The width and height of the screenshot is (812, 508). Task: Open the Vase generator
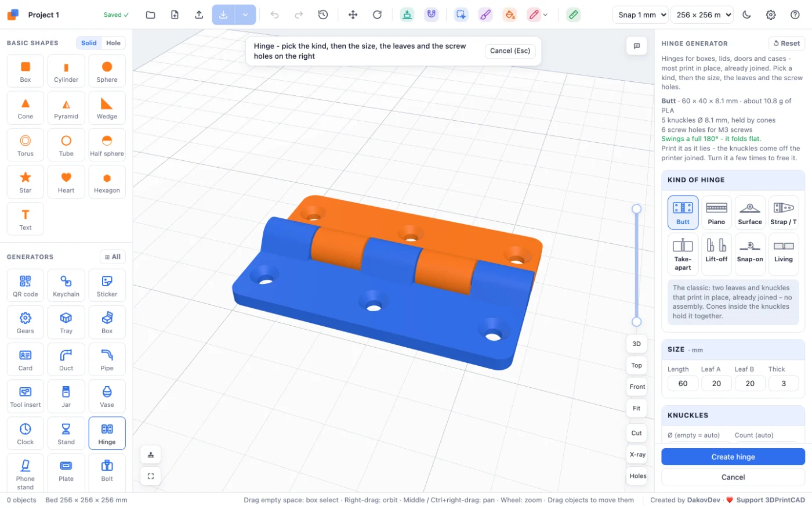[x=107, y=396]
